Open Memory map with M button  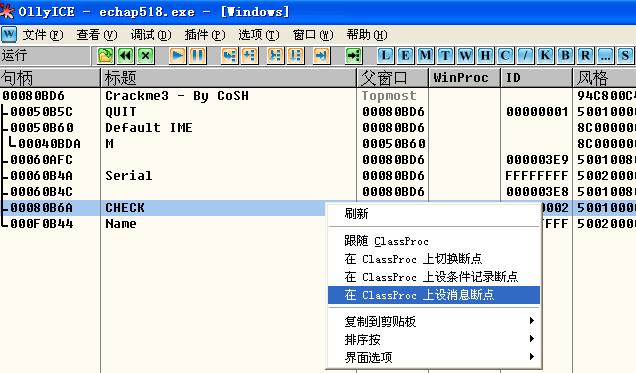[x=425, y=56]
